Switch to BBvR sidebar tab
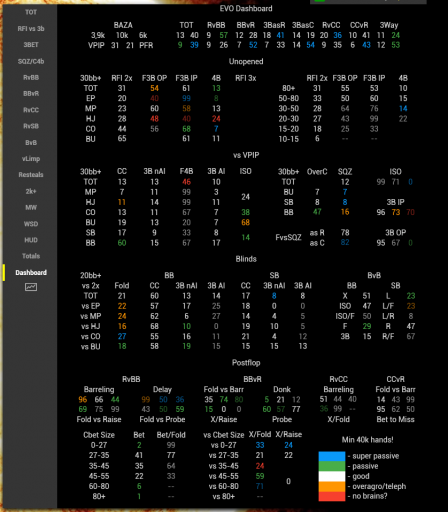This screenshot has width=448, height=512. 31,94
